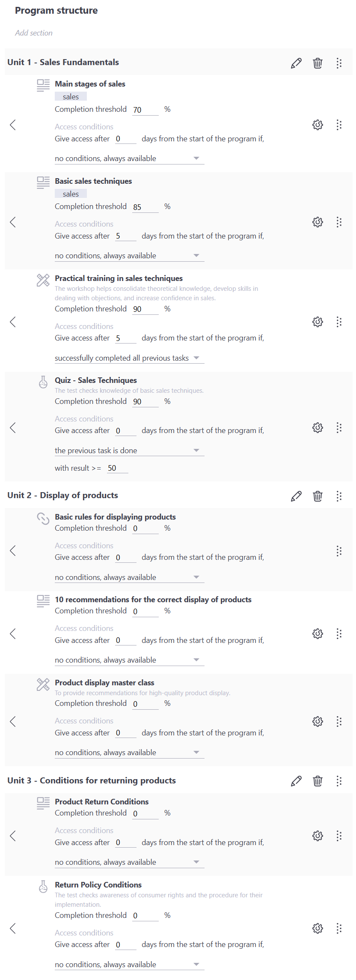
Task: Open settings gear for Quiz - Sales Techniques
Action: coord(317,427)
